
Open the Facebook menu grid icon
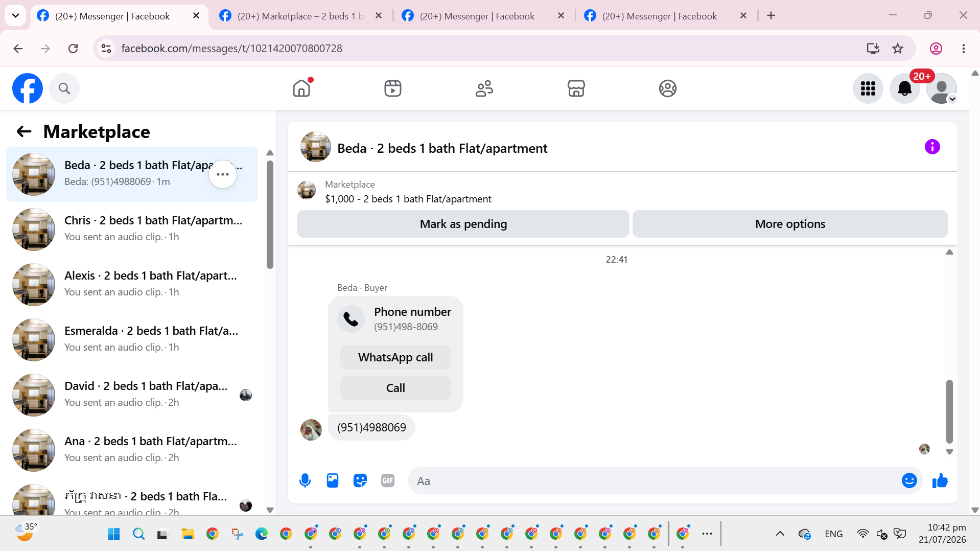point(868,88)
